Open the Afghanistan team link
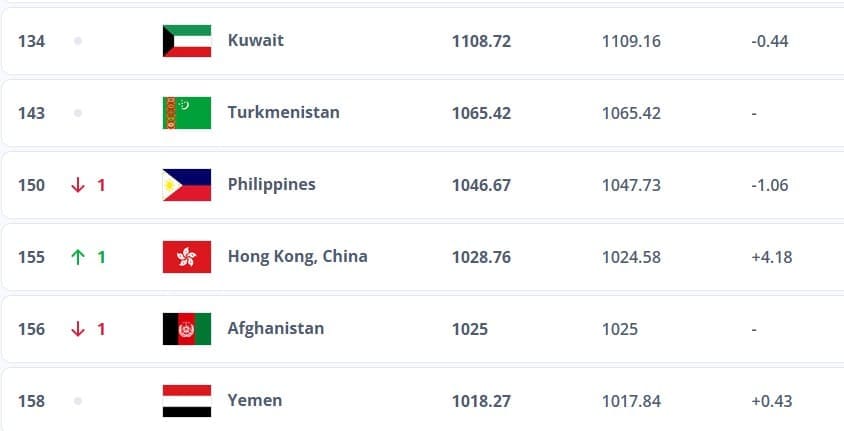The width and height of the screenshot is (844, 431). pyautogui.click(x=276, y=328)
